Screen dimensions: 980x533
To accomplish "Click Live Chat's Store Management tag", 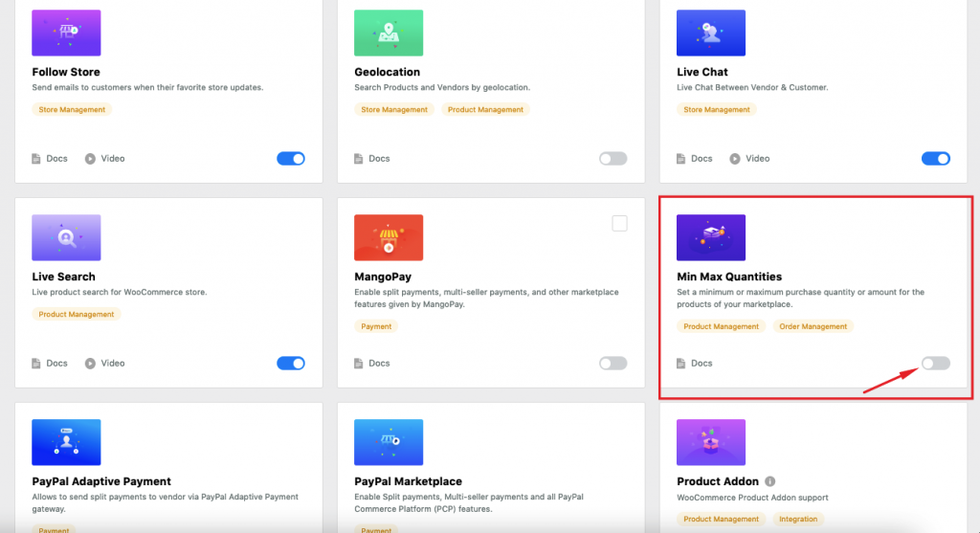I will pyautogui.click(x=717, y=109).
